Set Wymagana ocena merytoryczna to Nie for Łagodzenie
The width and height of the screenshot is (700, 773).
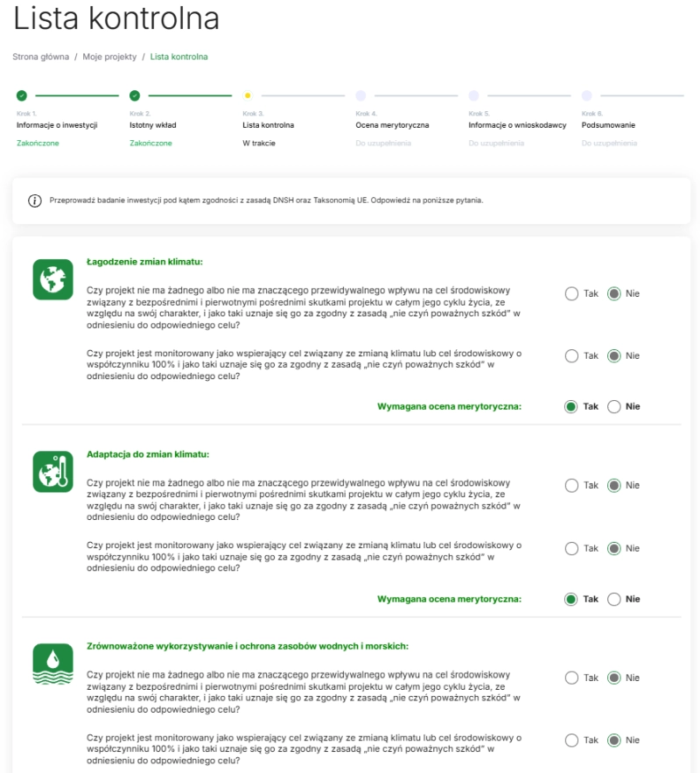pos(614,406)
